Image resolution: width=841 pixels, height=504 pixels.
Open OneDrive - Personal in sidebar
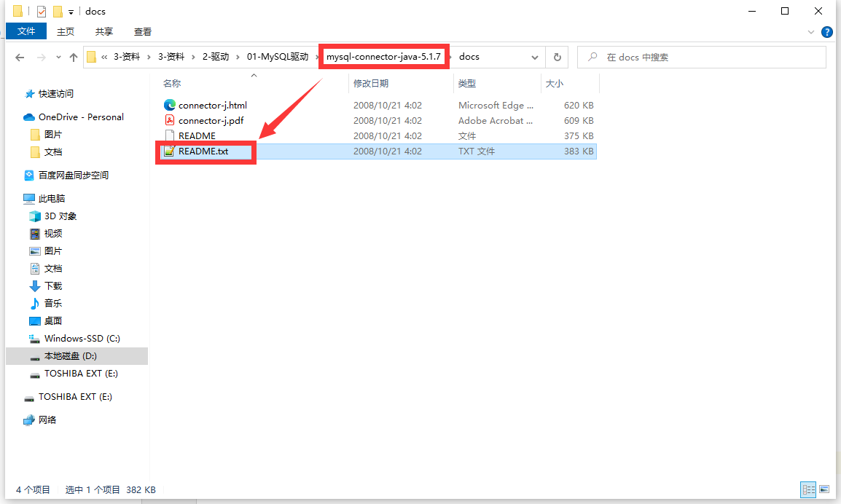(81, 117)
